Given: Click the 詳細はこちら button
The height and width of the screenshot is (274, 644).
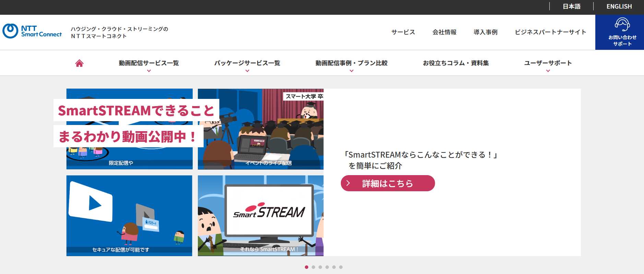Looking at the screenshot, I should [388, 183].
